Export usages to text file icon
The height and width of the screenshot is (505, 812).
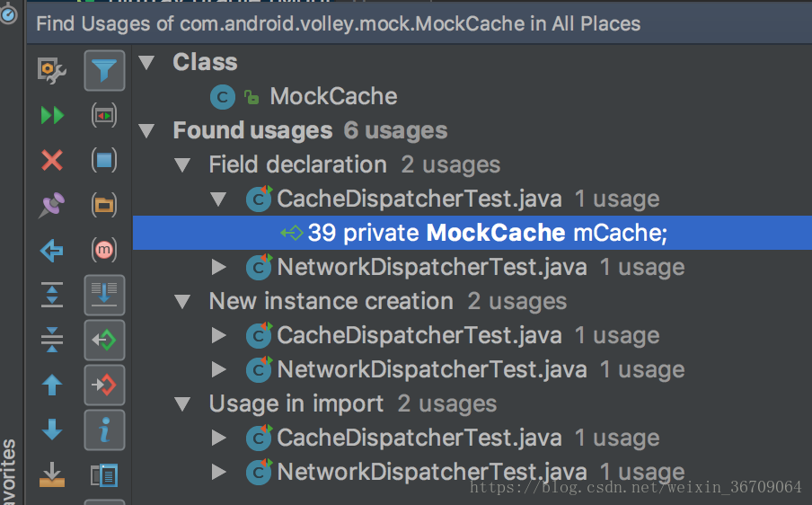[x=52, y=475]
